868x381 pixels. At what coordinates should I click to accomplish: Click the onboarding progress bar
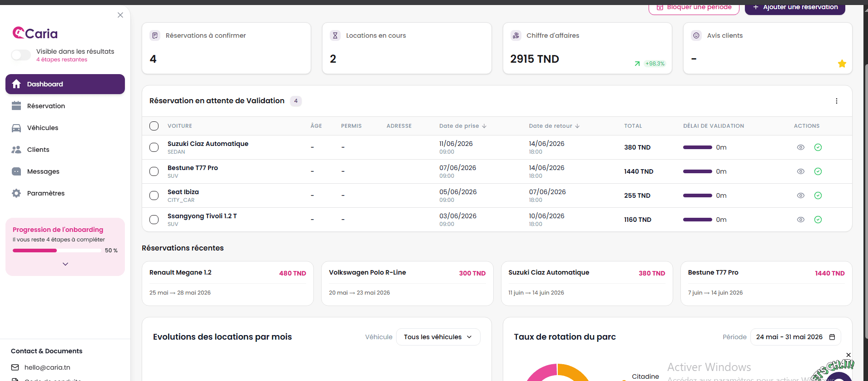57,251
